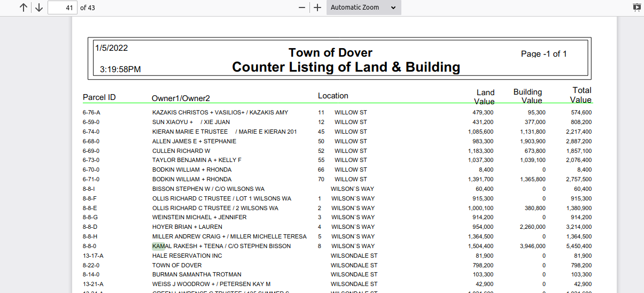The width and height of the screenshot is (644, 293).
Task: Select HALE RESERVATION INC
Action: 187,256
